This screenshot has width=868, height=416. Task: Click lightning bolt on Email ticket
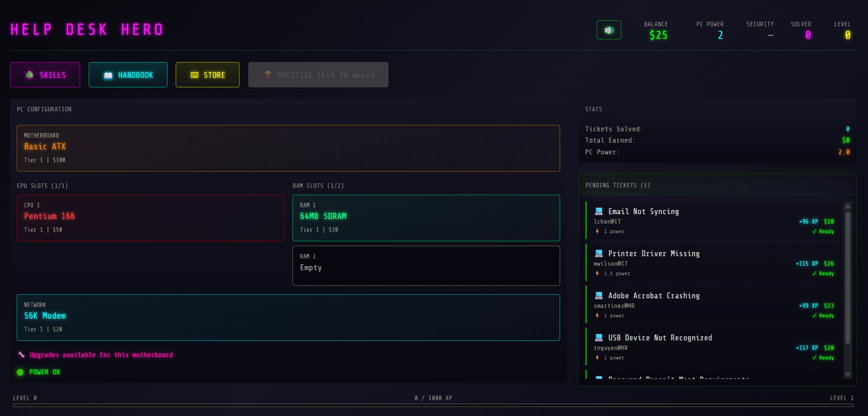(x=597, y=231)
